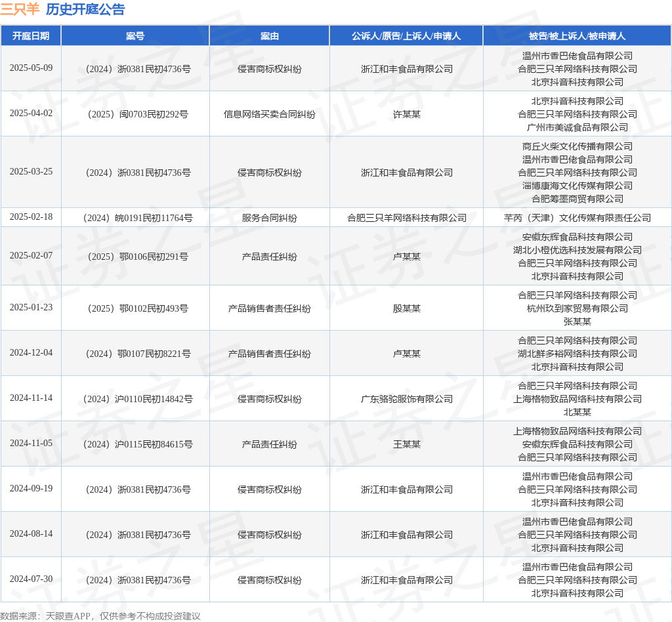Select defendant 淄博康海文化传媒有限公司
Viewport: 672px width, 622px height.
[577, 186]
